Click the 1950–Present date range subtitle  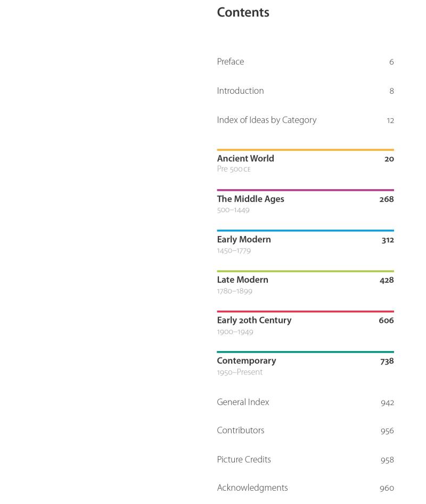coord(240,372)
